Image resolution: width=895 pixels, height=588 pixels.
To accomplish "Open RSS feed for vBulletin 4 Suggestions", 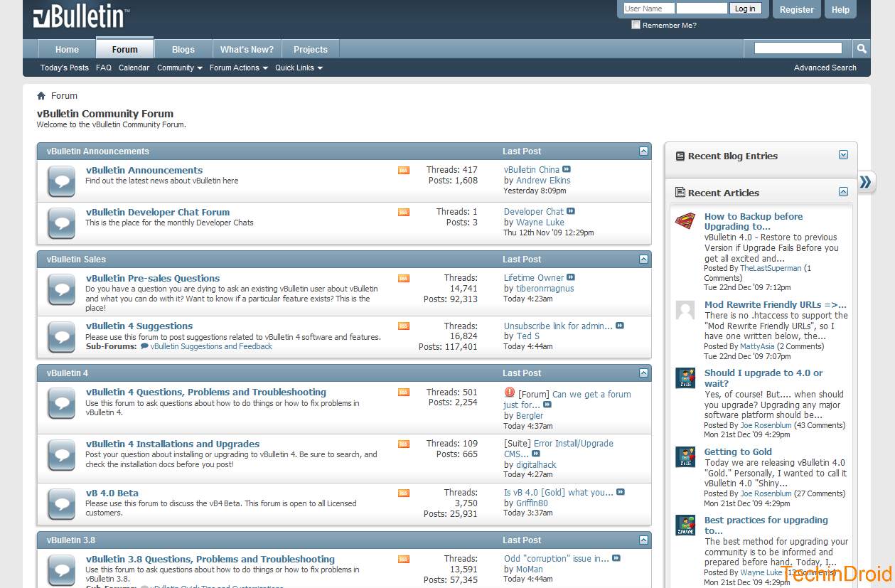I will coord(404,326).
